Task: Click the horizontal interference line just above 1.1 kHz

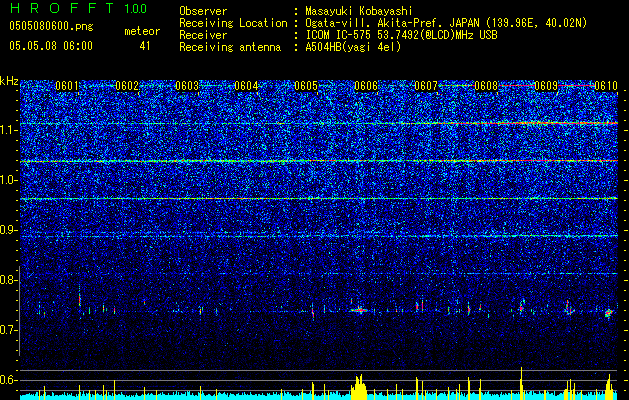Action: tap(319, 123)
